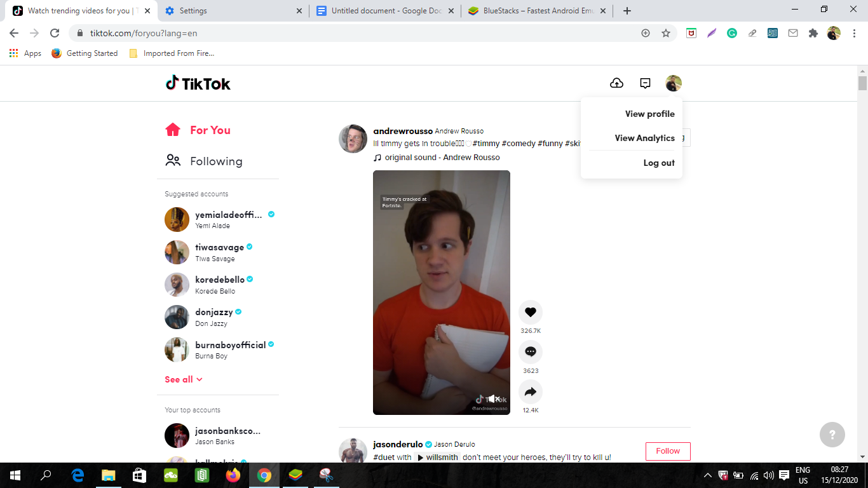Open your profile avatar dropdown
Image resolution: width=868 pixels, height=488 pixels.
[674, 83]
